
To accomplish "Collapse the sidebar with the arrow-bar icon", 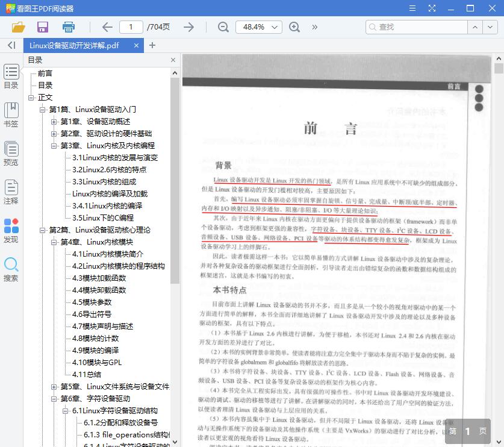I will 11,45.
